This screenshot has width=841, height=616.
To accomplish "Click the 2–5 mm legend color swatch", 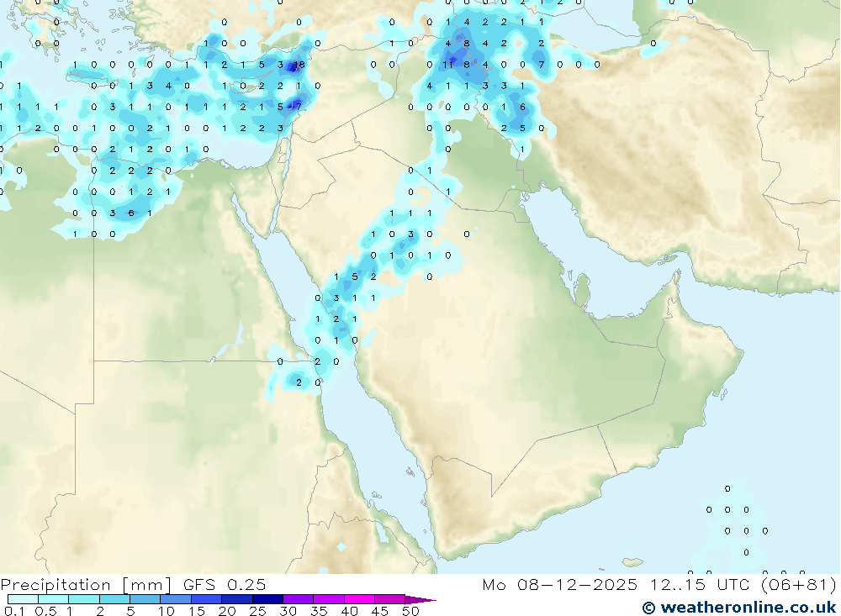I will click(x=114, y=599).
